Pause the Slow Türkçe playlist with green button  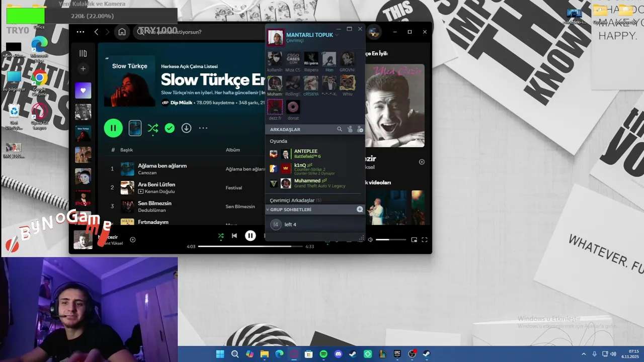(113, 128)
